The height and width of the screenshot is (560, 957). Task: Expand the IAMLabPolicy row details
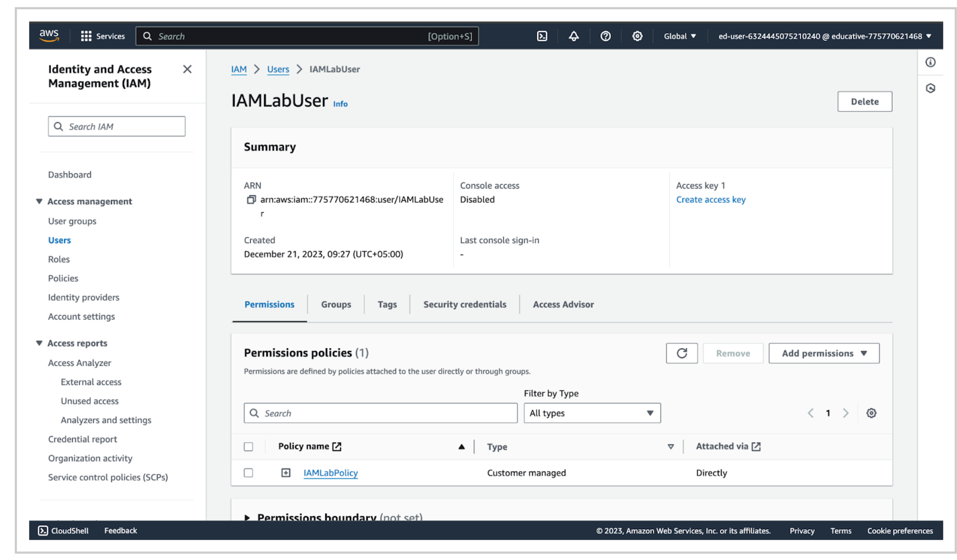(x=286, y=473)
